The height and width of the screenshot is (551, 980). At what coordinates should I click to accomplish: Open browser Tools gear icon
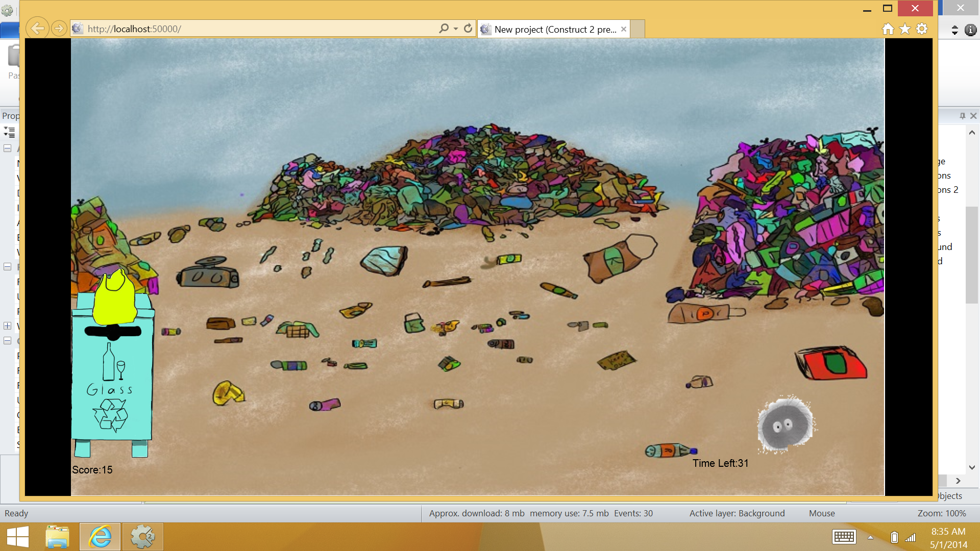tap(922, 29)
